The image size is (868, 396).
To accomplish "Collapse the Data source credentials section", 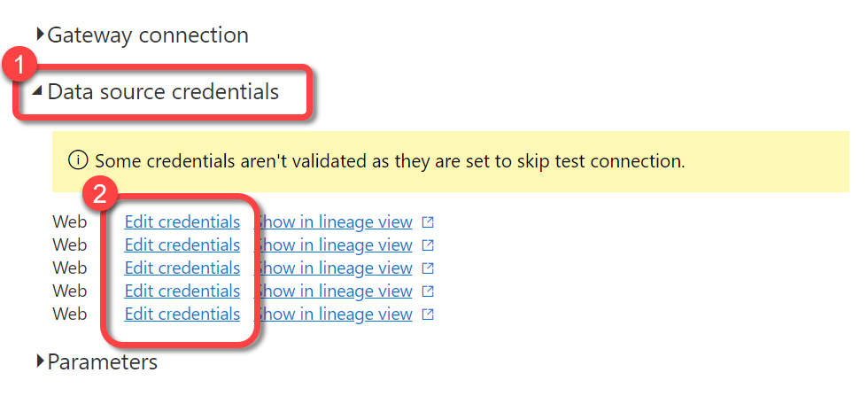I will coord(37,91).
